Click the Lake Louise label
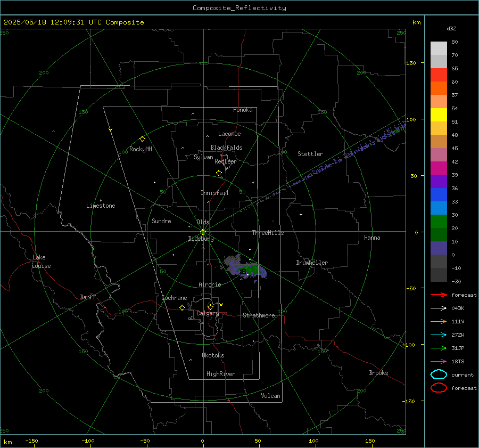Image resolution: width=479 pixels, height=448 pixels. click(41, 262)
